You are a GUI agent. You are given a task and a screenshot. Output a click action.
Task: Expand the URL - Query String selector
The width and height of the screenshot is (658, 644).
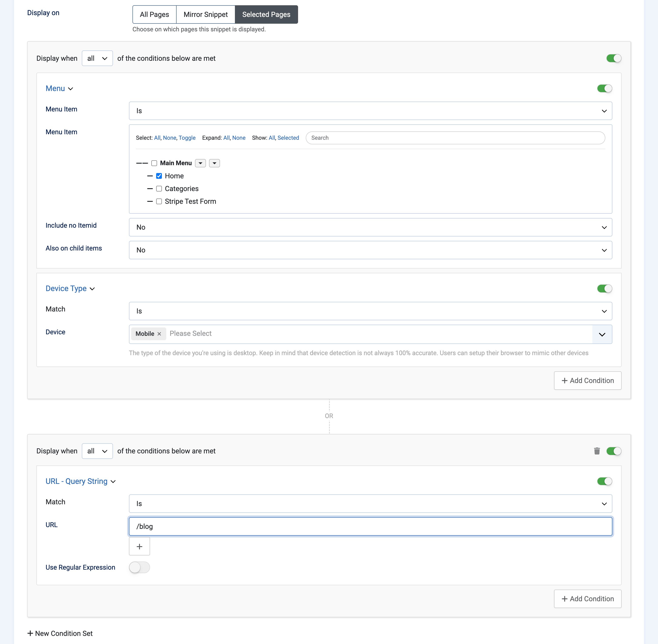(x=80, y=481)
